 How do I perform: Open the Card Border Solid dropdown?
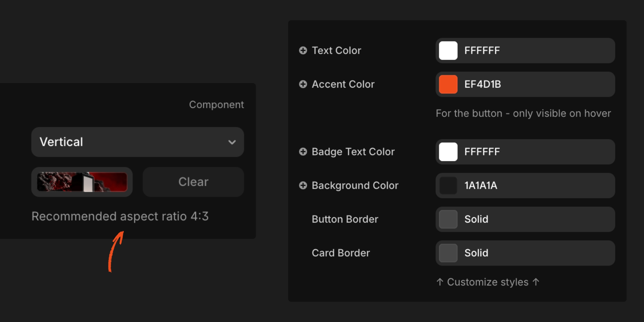[x=525, y=253]
